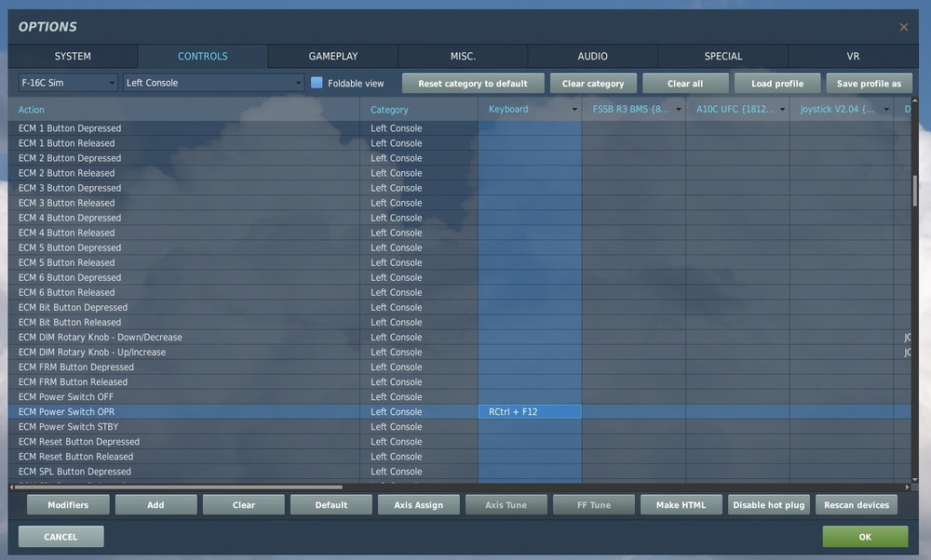Open the Modifiers settings
Viewport: 931px width, 560px height.
click(67, 504)
